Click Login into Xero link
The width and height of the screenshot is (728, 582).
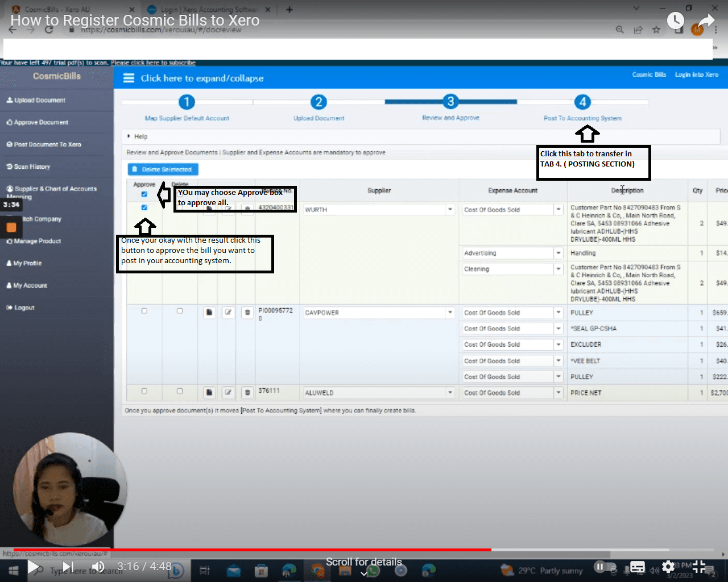697,74
